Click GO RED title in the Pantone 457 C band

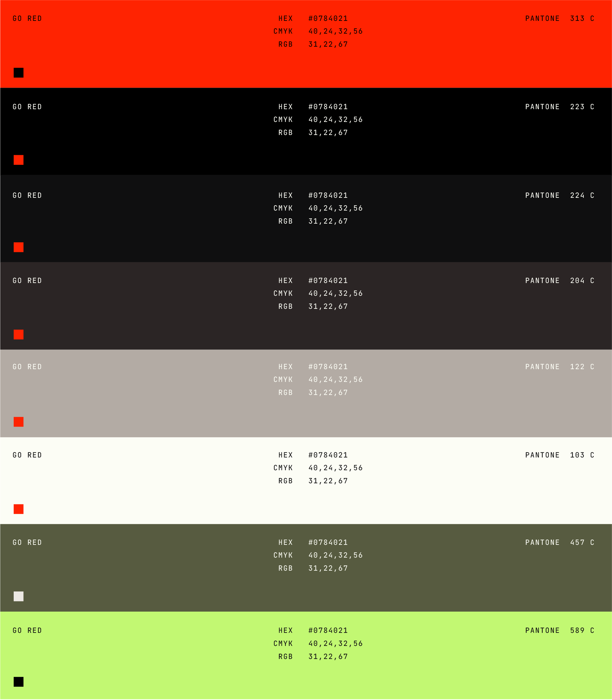pos(27,543)
